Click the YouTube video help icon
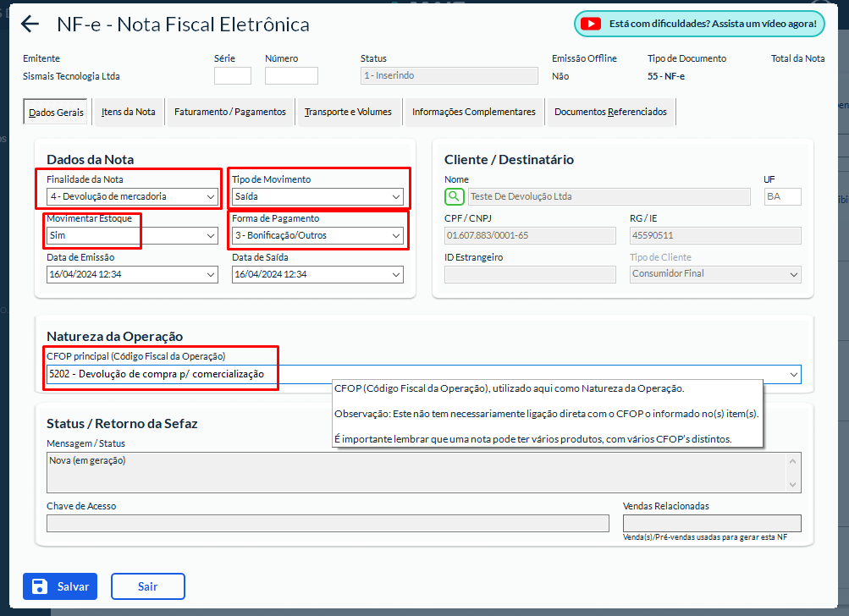 pos(593,24)
